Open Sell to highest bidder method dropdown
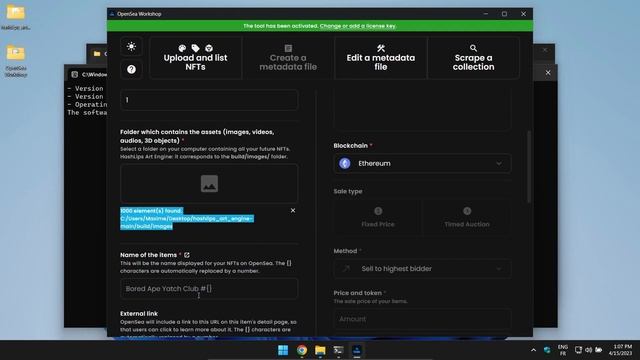Screen dimensions: 640x360 pyautogui.click(x=422, y=269)
